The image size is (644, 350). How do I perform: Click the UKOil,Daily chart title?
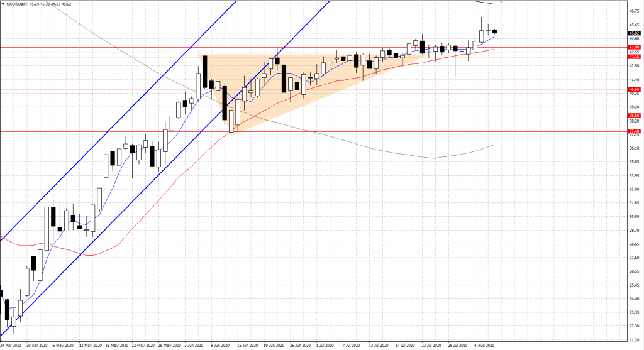pos(16,4)
